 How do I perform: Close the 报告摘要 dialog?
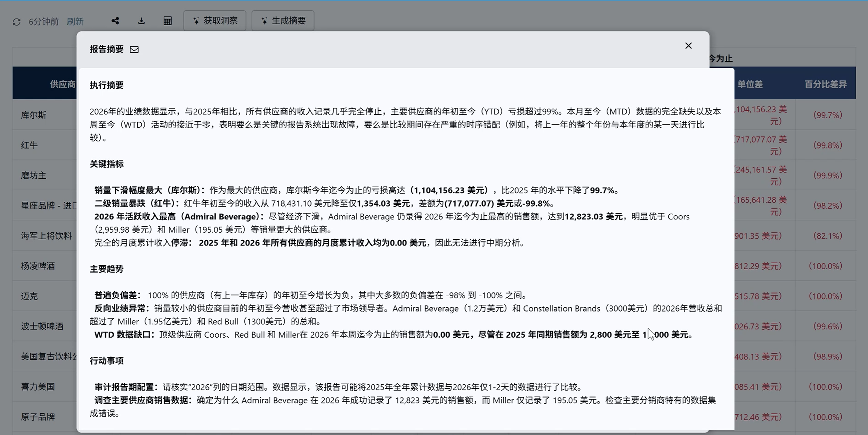coord(688,45)
